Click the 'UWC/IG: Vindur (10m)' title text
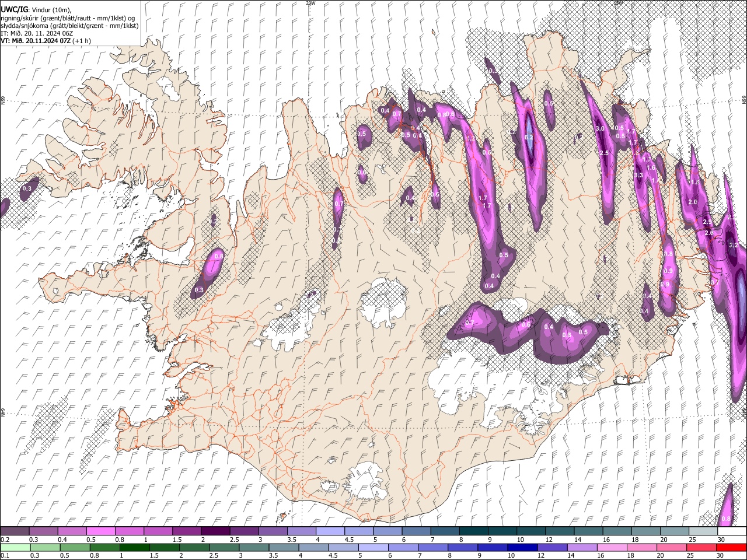 click(36, 10)
